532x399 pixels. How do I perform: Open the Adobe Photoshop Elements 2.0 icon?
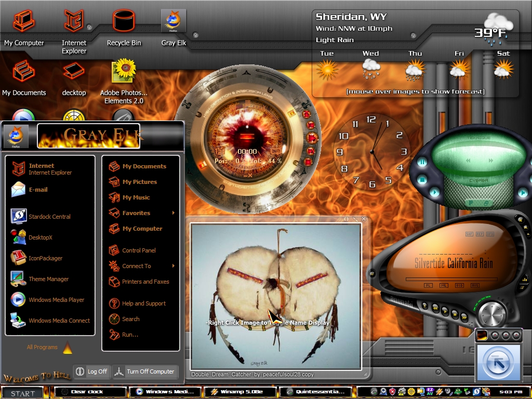tap(124, 82)
